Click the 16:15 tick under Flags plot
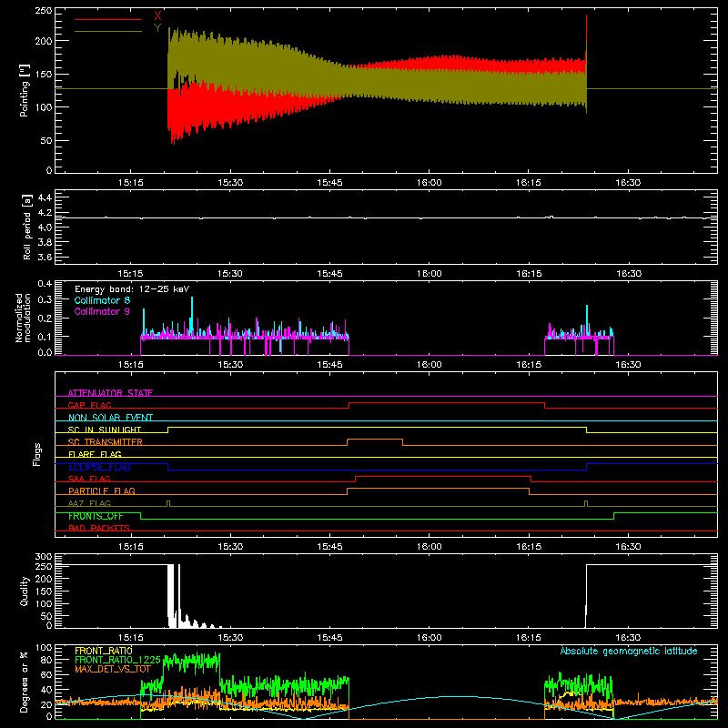The width and height of the screenshot is (728, 728). coord(529,547)
